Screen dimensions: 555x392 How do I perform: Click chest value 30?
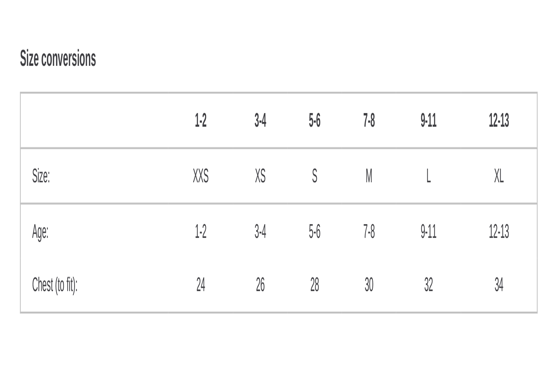coord(369,284)
